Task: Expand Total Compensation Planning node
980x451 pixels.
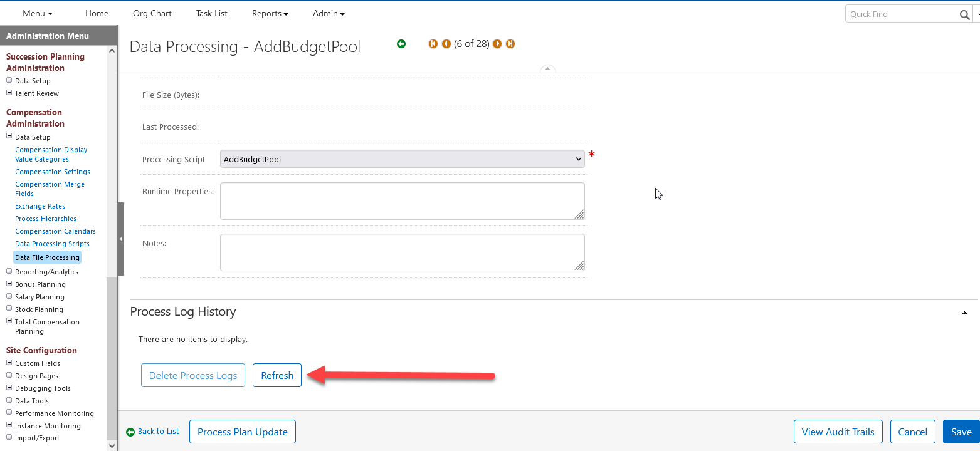Action: pos(9,321)
